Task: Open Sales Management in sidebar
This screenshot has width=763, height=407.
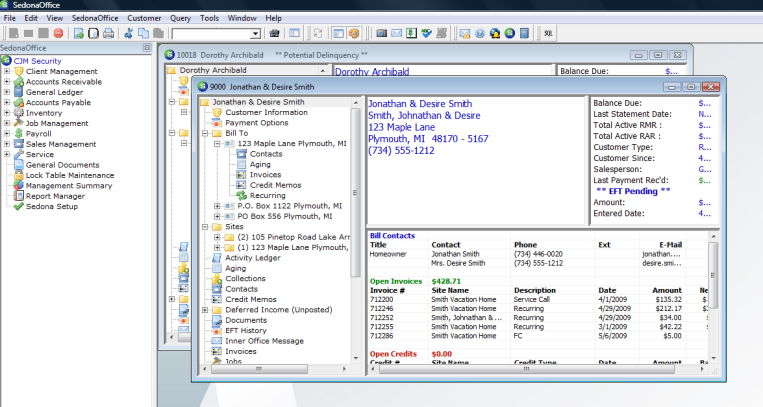Action: point(61,144)
